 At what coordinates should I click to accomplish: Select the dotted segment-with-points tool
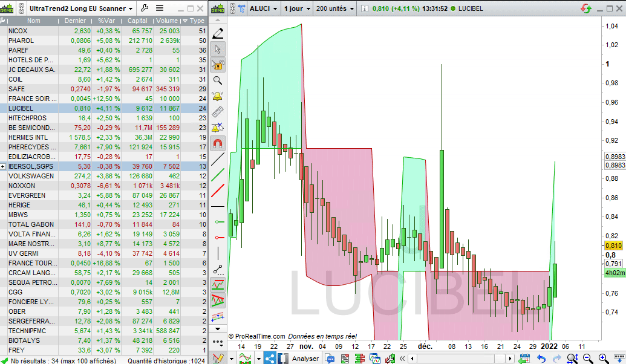click(x=218, y=269)
